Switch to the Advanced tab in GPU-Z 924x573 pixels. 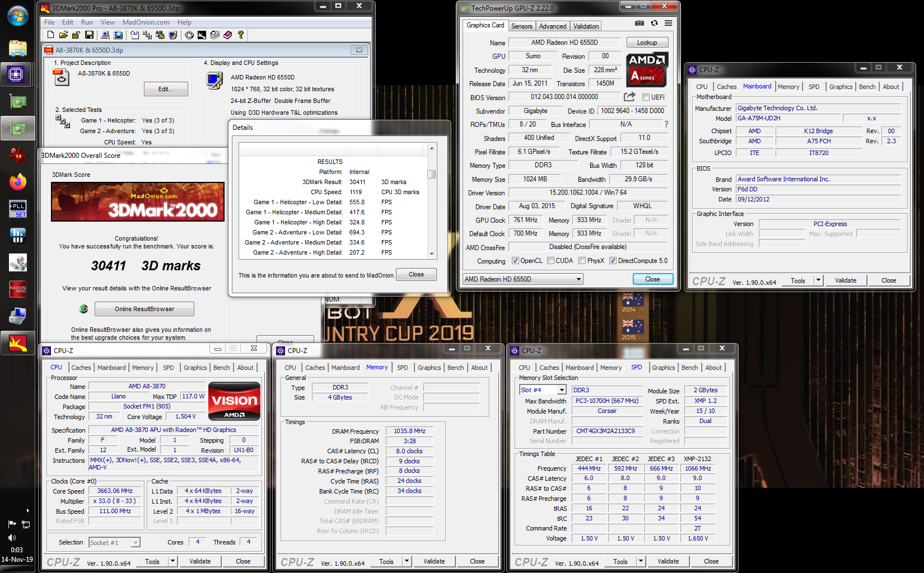tap(552, 26)
